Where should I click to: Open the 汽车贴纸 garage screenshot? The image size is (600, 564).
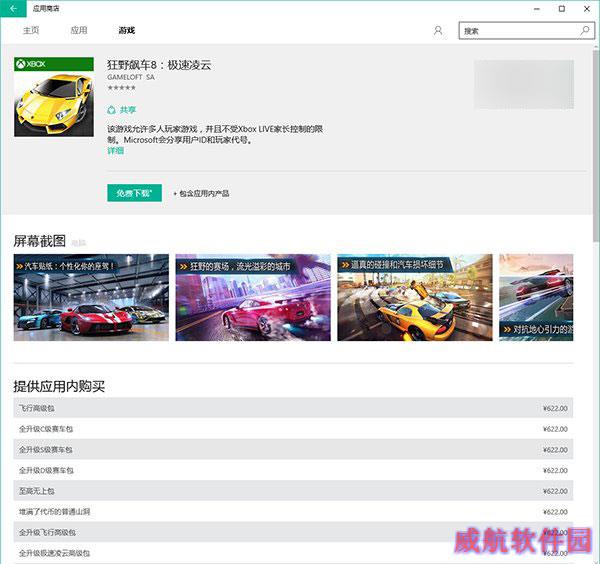pyautogui.click(x=91, y=297)
